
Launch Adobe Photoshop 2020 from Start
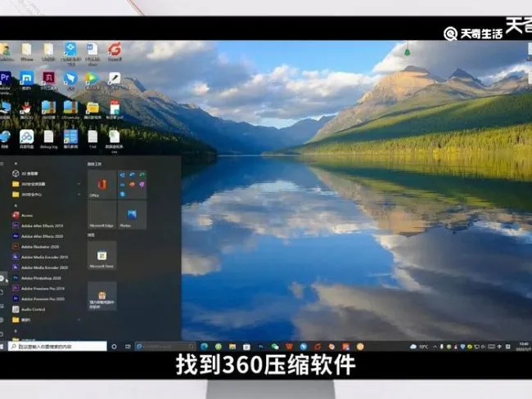tap(47, 278)
